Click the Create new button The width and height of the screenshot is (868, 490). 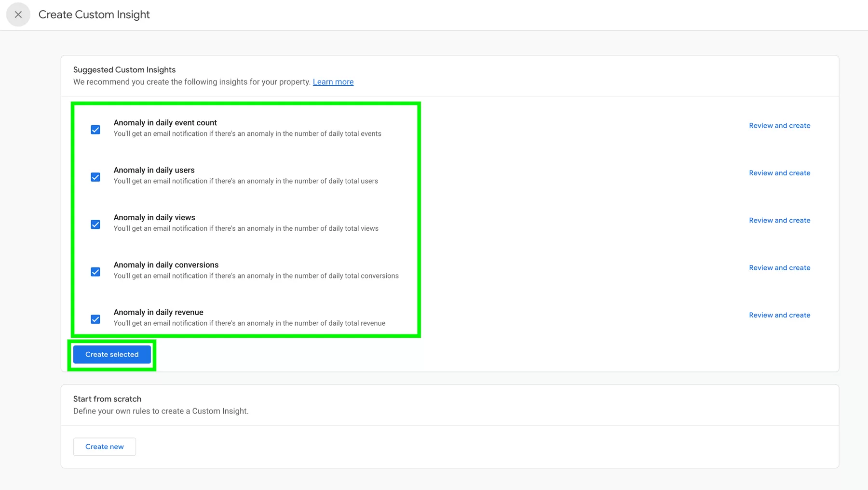pyautogui.click(x=105, y=447)
